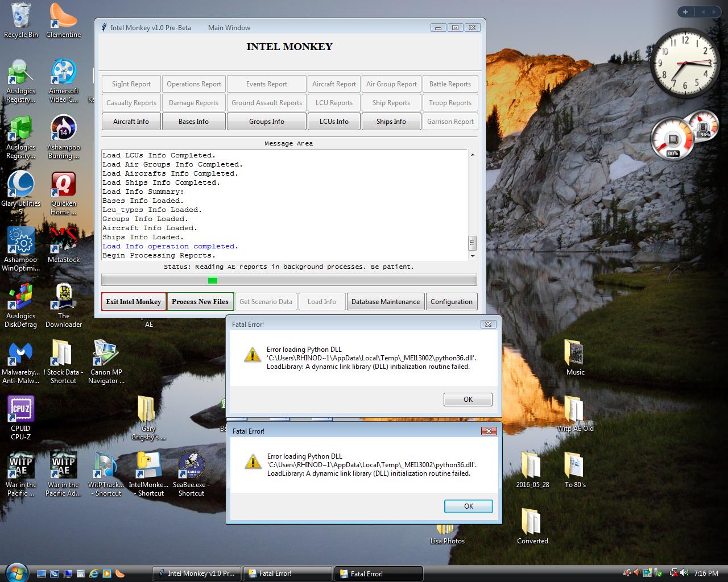Viewport: 728px width, 582px height.
Task: Open the Main Window menu
Action: click(229, 27)
